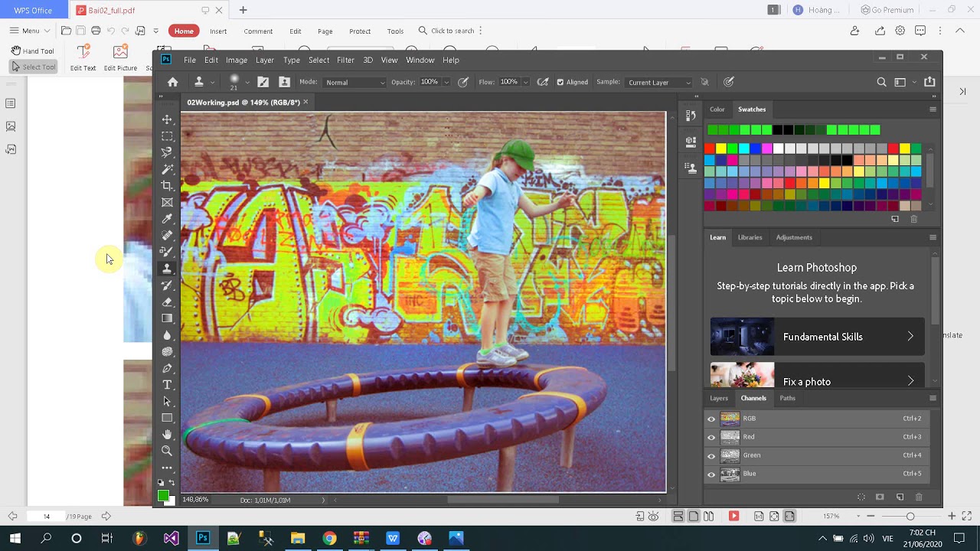The height and width of the screenshot is (551, 980).
Task: Enable airbrush-style build-up effects
Action: pyautogui.click(x=543, y=82)
